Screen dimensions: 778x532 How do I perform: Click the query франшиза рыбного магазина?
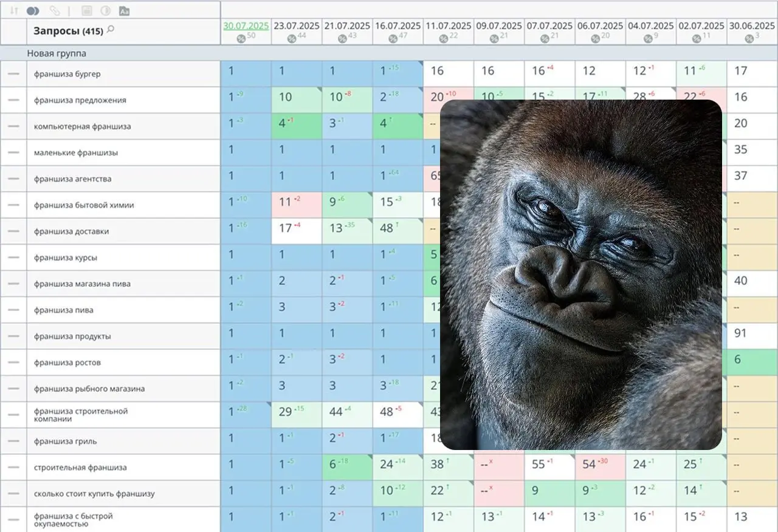tap(89, 389)
